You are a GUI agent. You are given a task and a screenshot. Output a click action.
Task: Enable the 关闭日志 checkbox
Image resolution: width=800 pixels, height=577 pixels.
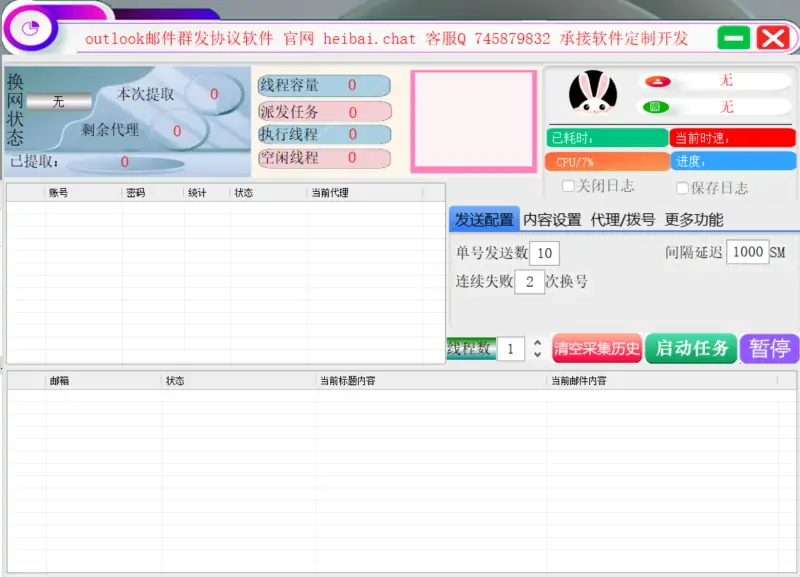tap(568, 186)
